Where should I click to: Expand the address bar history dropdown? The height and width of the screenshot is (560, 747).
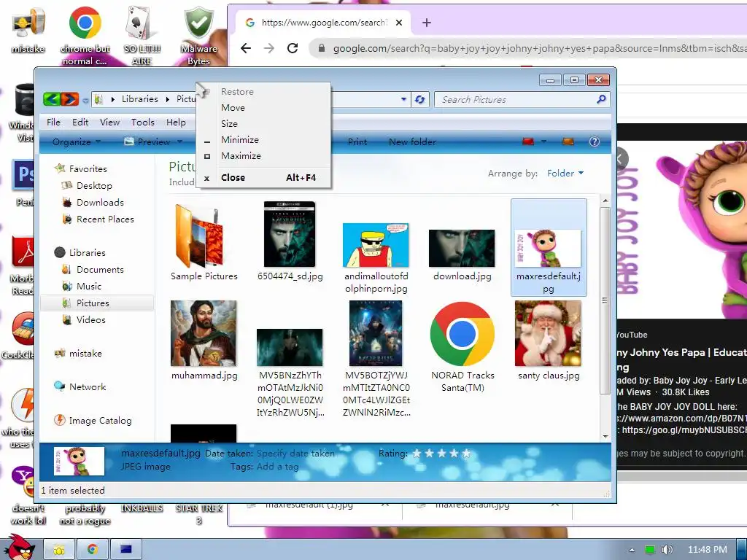click(403, 99)
